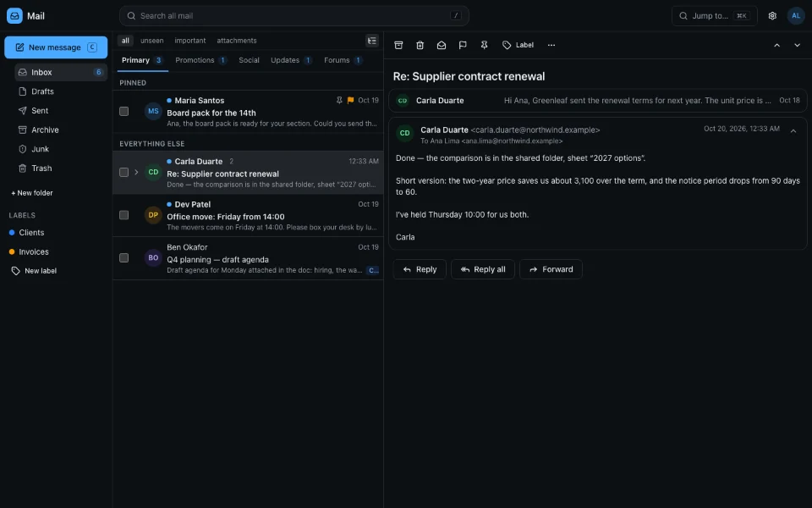Filter the list by unseen messages

point(151,41)
